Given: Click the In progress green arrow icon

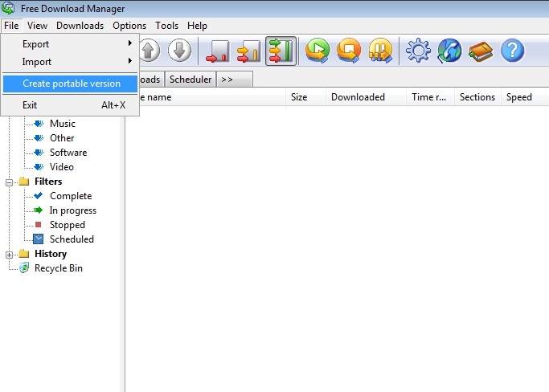Looking at the screenshot, I should [38, 210].
